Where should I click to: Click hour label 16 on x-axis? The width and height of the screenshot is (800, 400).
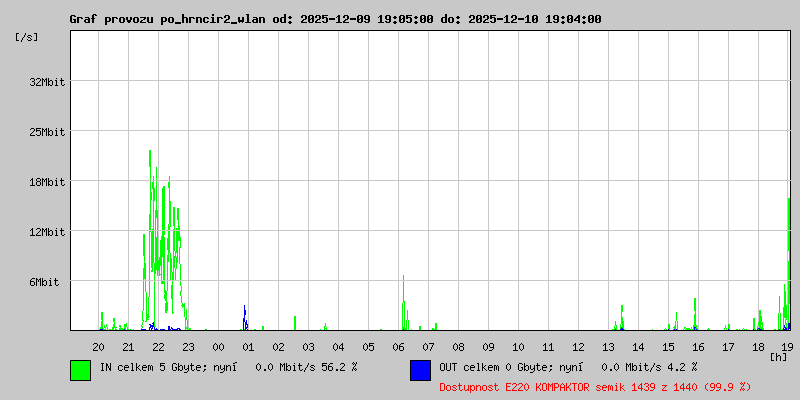tap(698, 347)
